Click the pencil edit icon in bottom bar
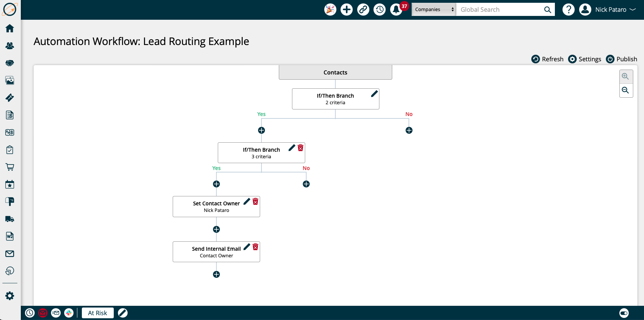This screenshot has width=644, height=320. click(123, 313)
